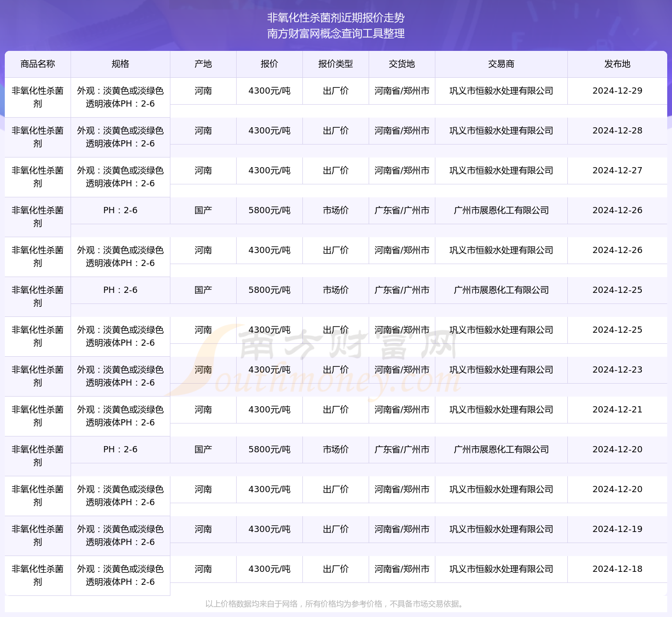
Task: Click 河南 in the 2024-12-29 row
Action: click(x=203, y=91)
